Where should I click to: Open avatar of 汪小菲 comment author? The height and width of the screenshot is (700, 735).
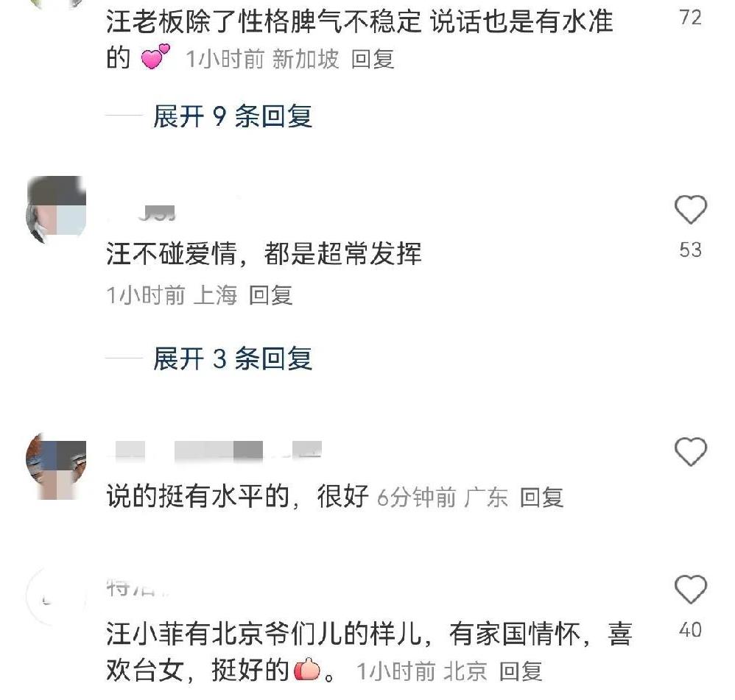56,596
